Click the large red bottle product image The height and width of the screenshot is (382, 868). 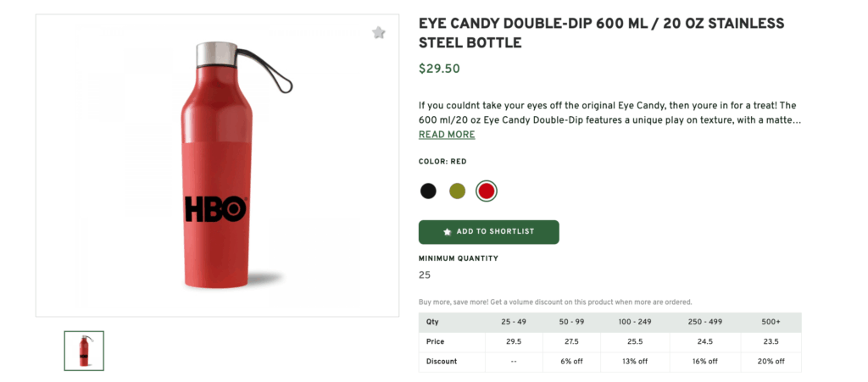[218, 165]
